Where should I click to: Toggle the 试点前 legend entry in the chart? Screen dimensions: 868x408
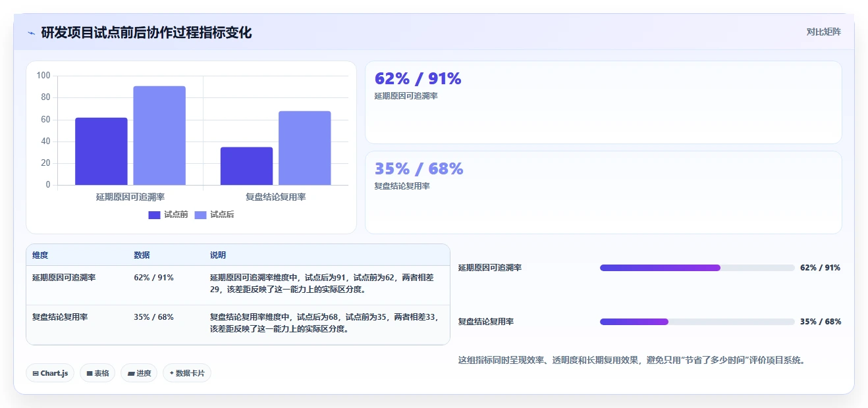tap(168, 215)
